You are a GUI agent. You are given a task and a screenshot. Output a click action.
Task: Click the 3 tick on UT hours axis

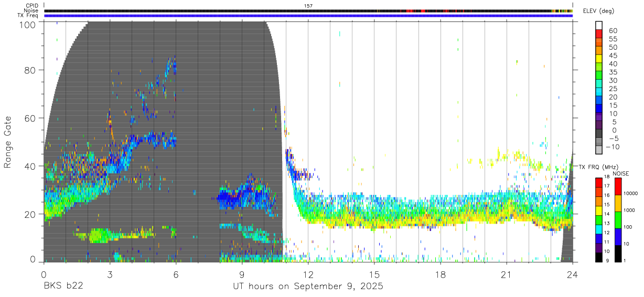pyautogui.click(x=110, y=274)
